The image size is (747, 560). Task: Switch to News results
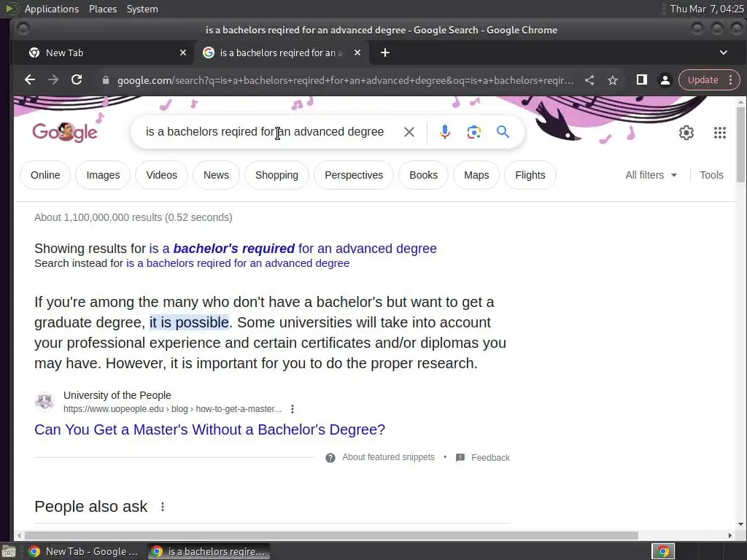[216, 175]
